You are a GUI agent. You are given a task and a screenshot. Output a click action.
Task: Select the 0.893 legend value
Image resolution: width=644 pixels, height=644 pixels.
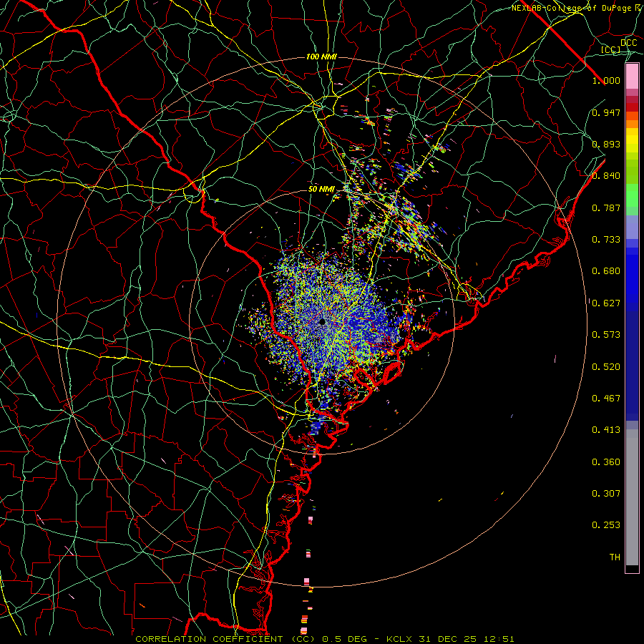coord(606,144)
